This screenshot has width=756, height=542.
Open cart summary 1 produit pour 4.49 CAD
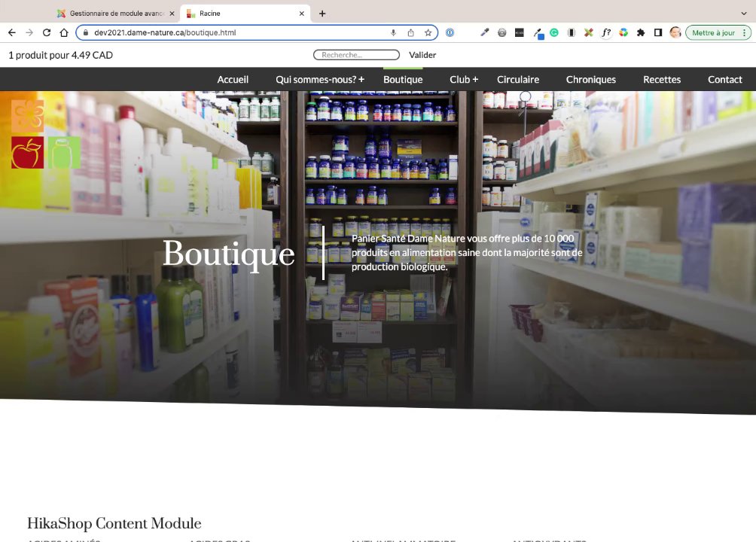pos(61,55)
